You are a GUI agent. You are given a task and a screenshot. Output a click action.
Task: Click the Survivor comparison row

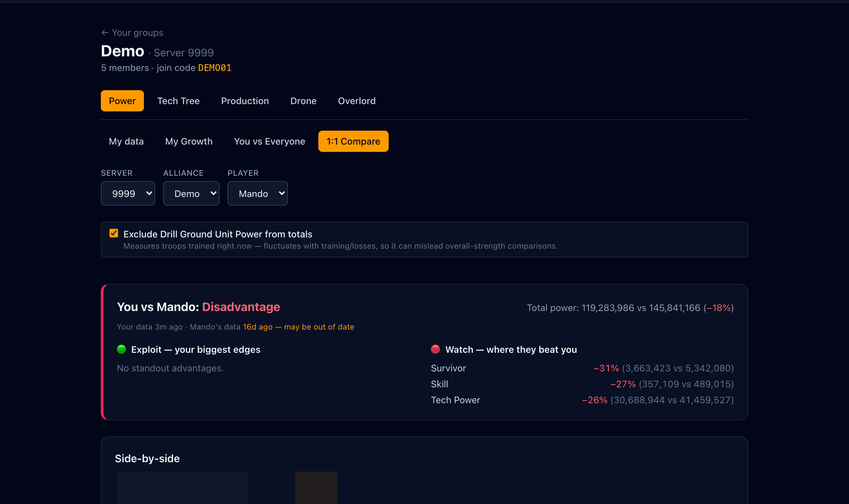point(582,368)
